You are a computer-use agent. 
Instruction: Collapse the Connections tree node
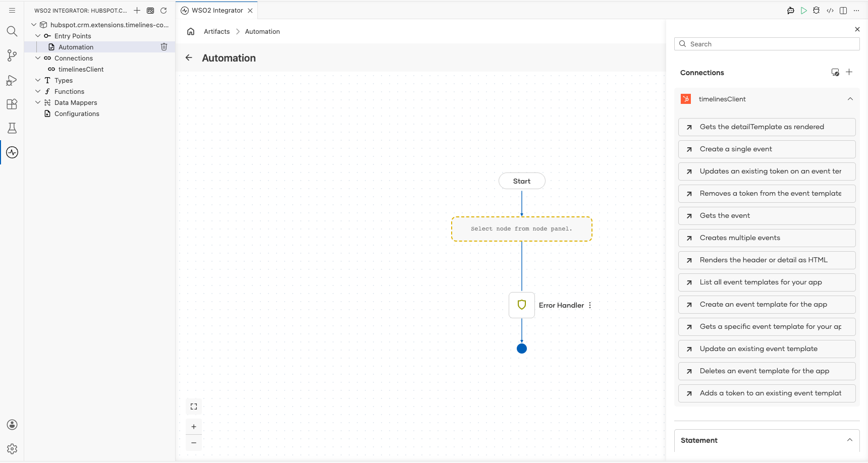[38, 58]
